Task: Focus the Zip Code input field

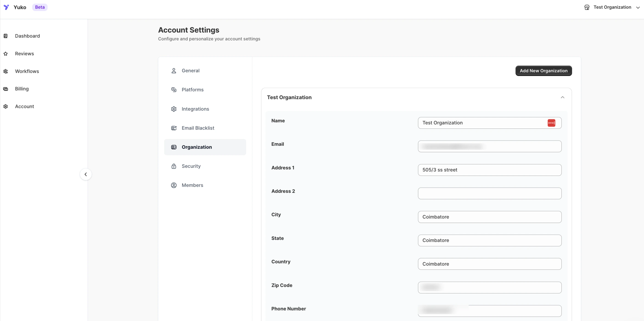Action: (x=490, y=287)
